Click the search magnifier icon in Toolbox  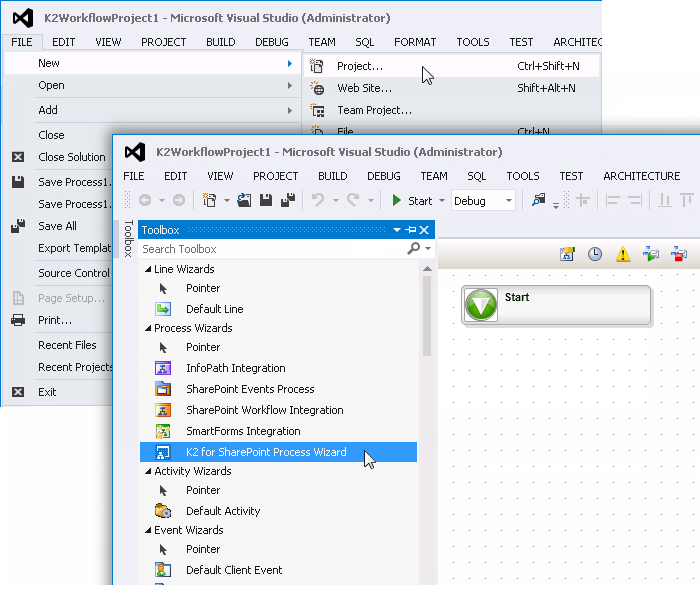(x=413, y=249)
